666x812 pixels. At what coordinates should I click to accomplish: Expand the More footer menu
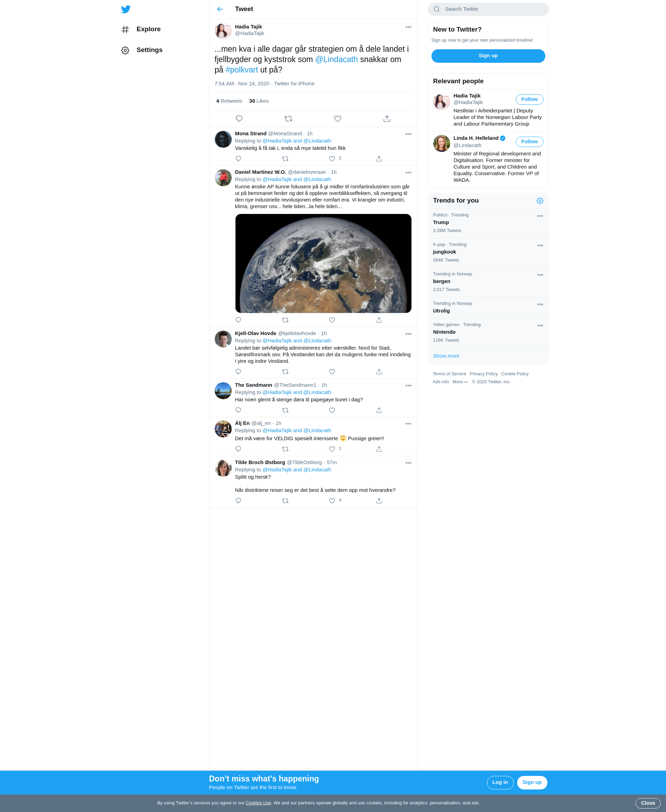coord(460,382)
